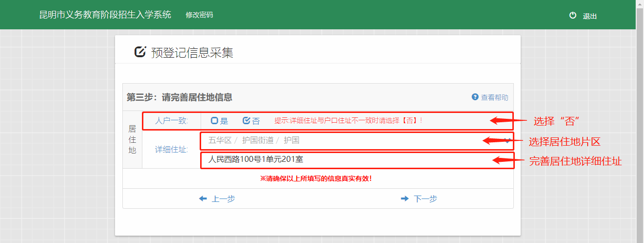Click 退出 to log out
This screenshot has height=243, width=644.
pyautogui.click(x=590, y=16)
